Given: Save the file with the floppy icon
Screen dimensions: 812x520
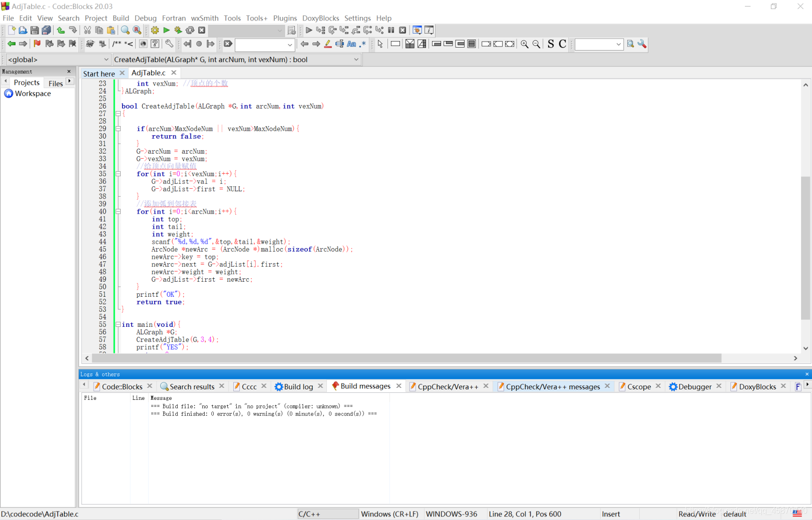Looking at the screenshot, I should point(35,31).
